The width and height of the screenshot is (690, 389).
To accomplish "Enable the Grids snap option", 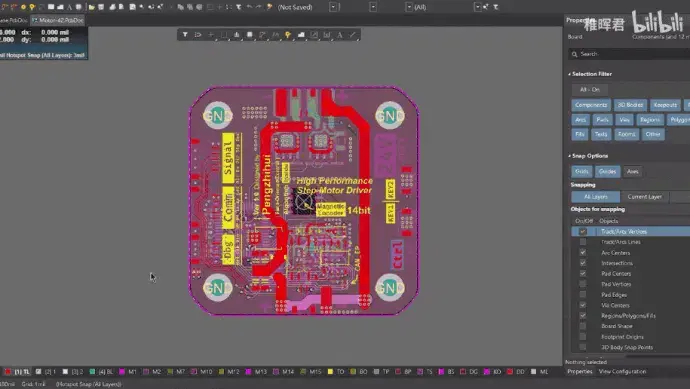I will 581,171.
